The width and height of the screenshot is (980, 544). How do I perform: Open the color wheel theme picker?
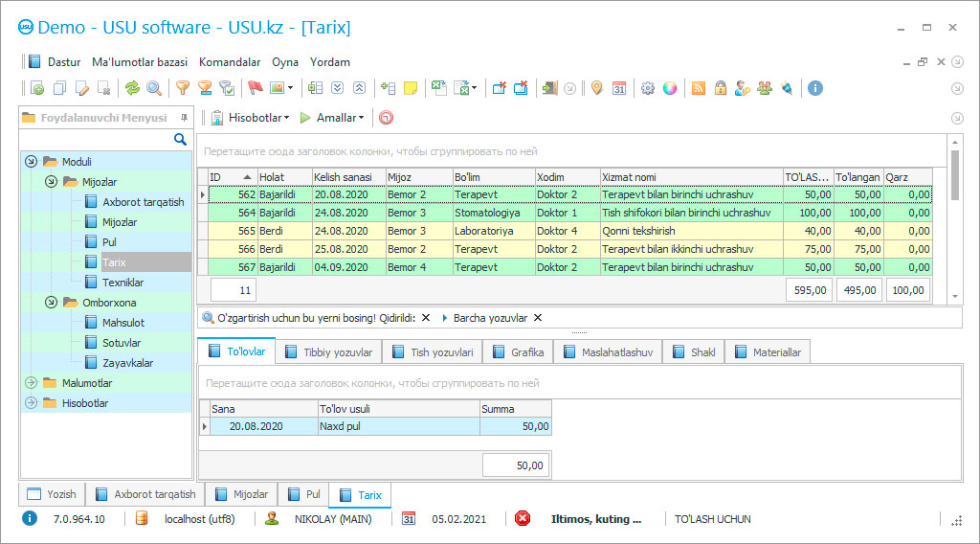670,88
